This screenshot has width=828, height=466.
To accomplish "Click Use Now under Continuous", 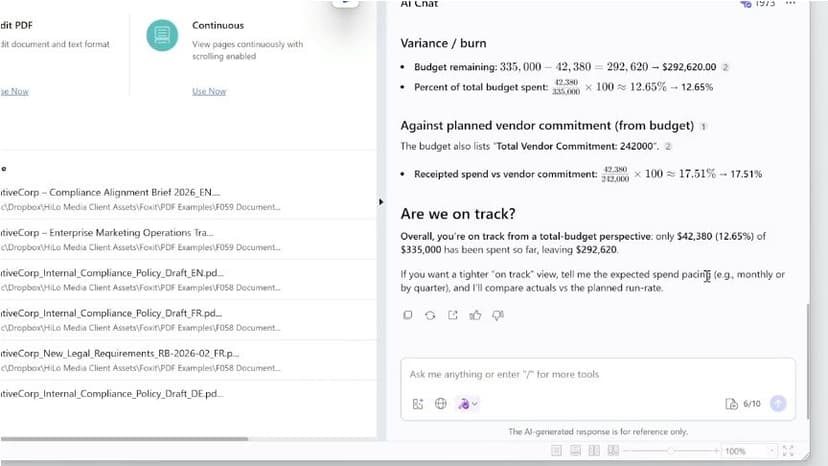I will (x=209, y=91).
